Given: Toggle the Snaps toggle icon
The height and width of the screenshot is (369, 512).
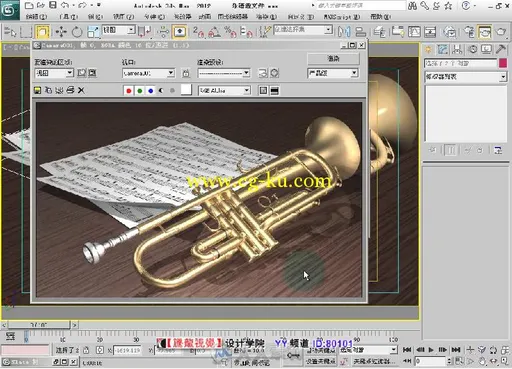Looking at the screenshot, I should (198, 32).
